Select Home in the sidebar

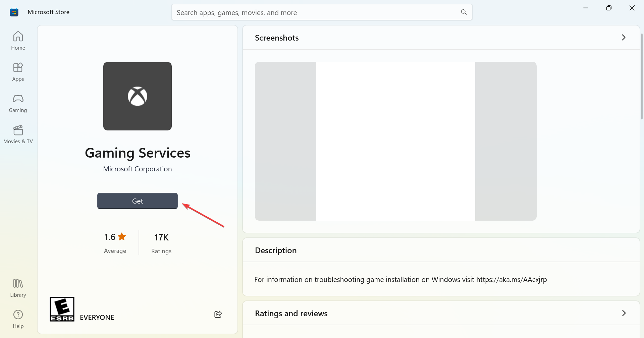pyautogui.click(x=18, y=40)
